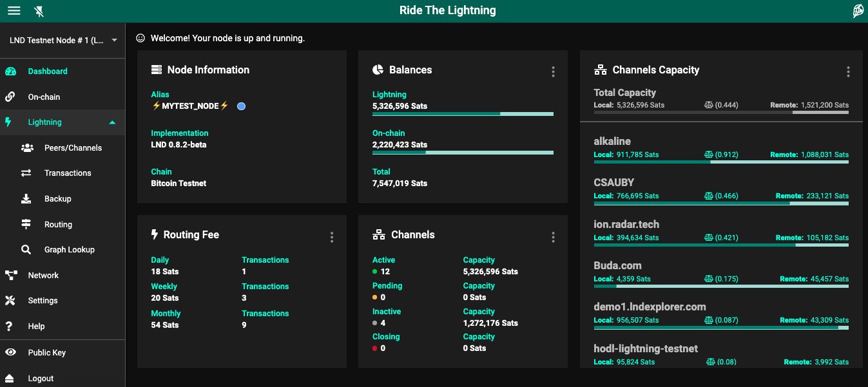The image size is (868, 387).
Task: Click Logout in the sidebar
Action: tap(41, 379)
